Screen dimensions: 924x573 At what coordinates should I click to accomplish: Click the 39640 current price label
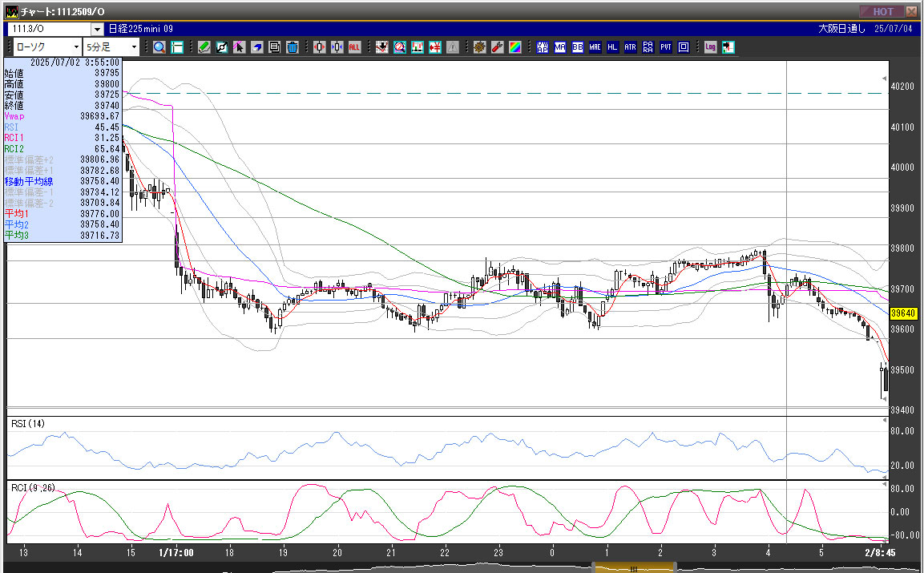coord(903,313)
